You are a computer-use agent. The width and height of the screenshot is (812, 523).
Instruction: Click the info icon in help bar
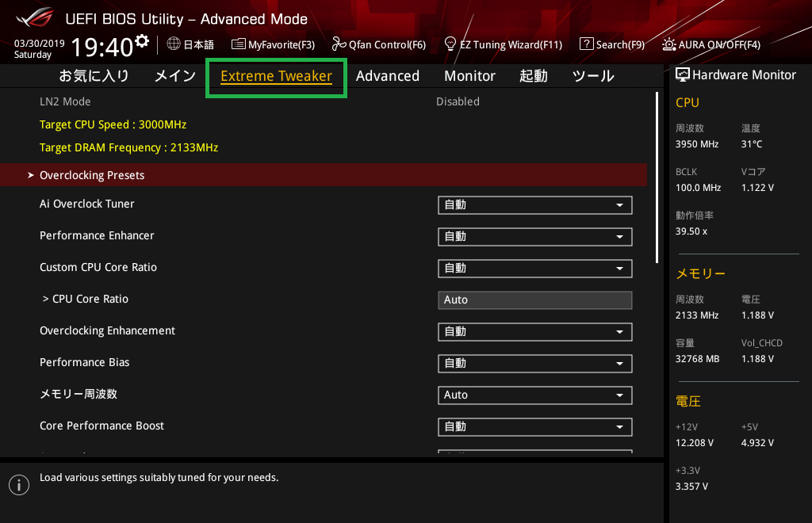pos(19,485)
